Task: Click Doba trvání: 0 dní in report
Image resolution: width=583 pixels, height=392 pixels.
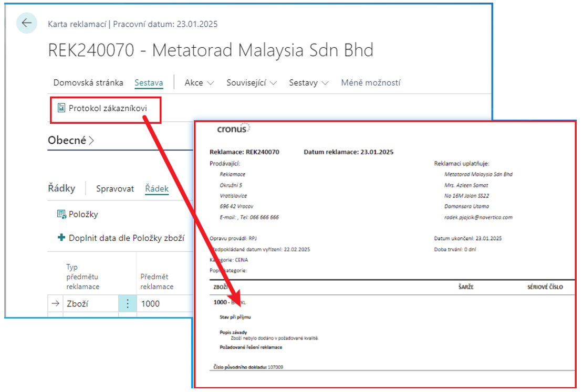Action: (x=455, y=250)
